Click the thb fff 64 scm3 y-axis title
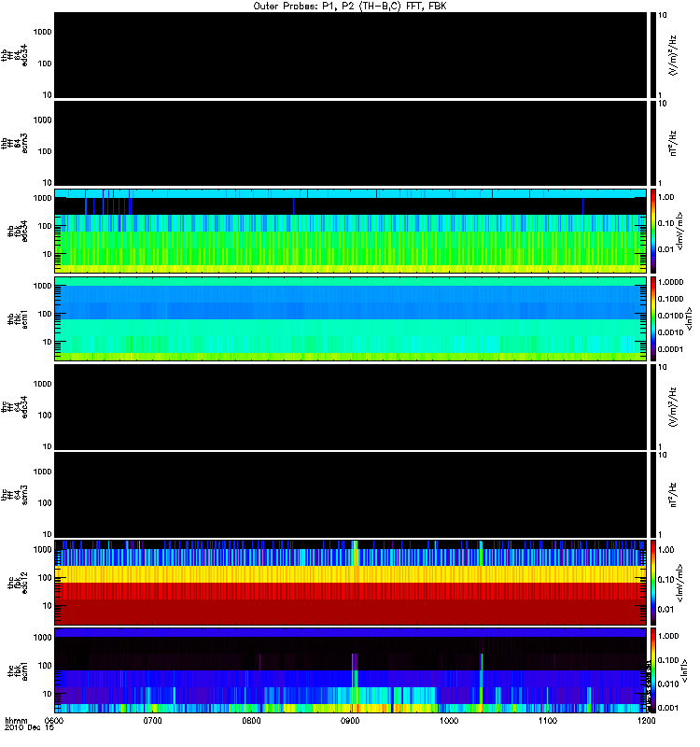 [x=14, y=144]
